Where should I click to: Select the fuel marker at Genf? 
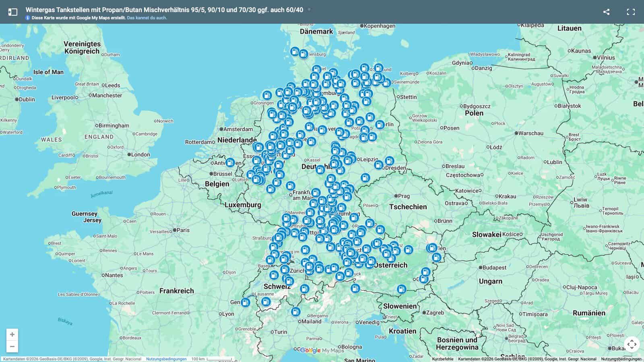[245, 302]
